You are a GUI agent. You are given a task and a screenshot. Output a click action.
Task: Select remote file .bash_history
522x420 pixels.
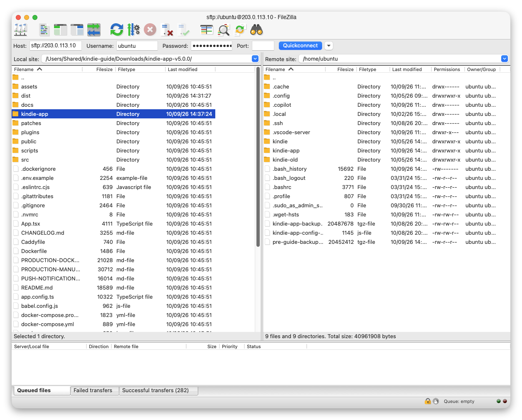pyautogui.click(x=381, y=169)
